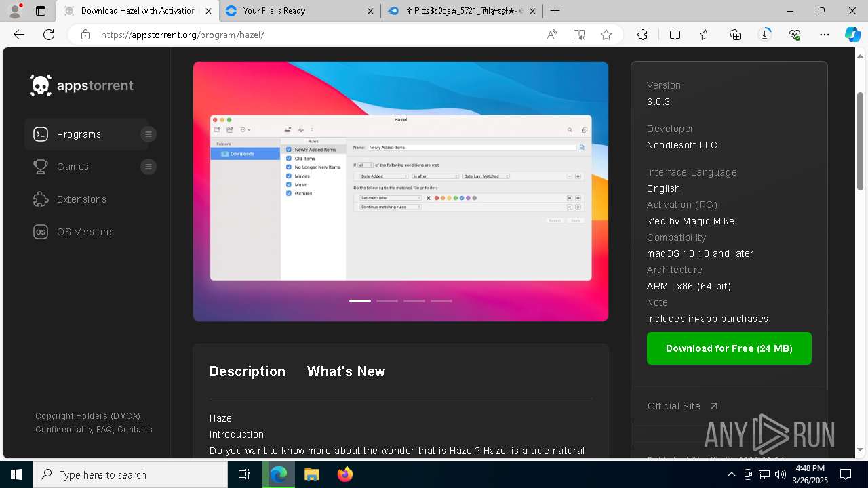
Task: Show hidden system tray icons
Action: point(731,474)
